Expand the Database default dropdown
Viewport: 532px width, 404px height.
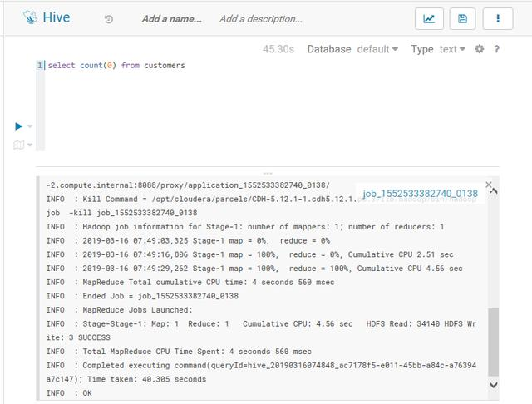coord(377,49)
